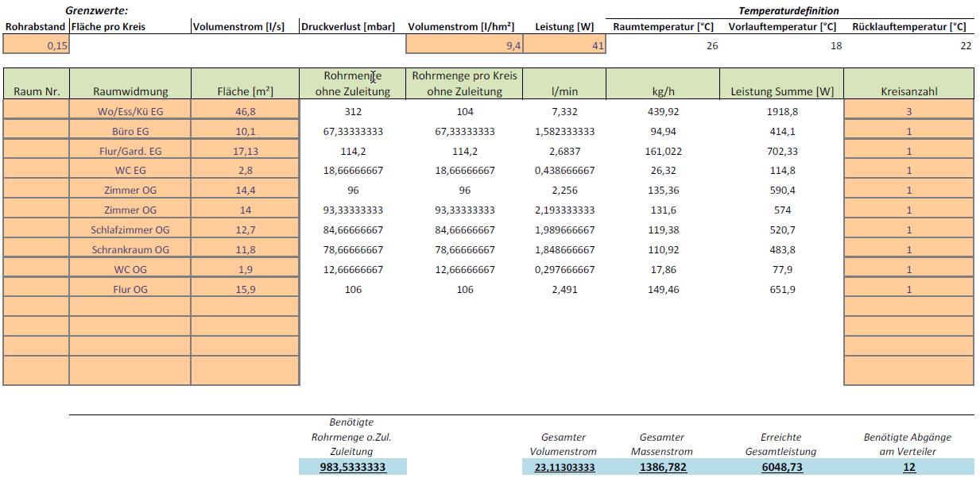
Task: Select the Raumtemperatur value 26
Action: tap(663, 46)
